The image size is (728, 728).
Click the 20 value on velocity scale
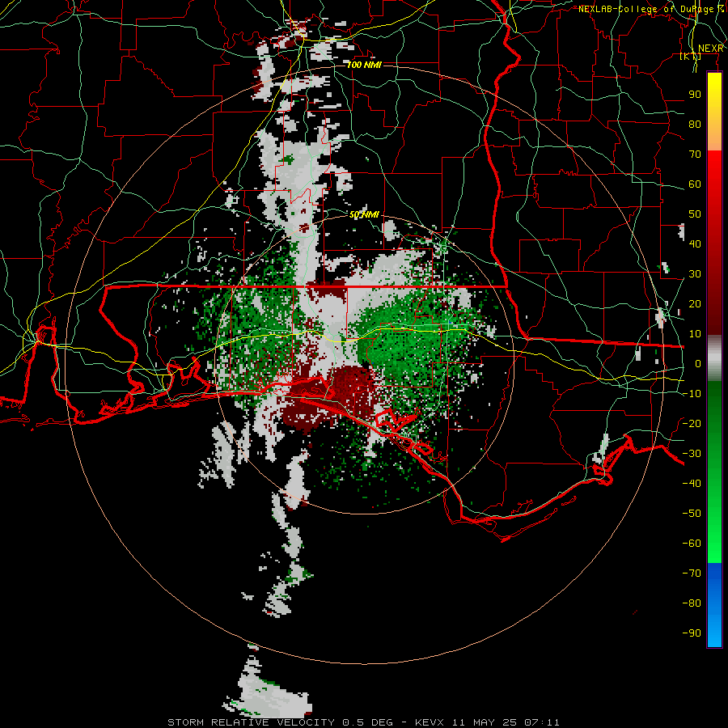695,303
